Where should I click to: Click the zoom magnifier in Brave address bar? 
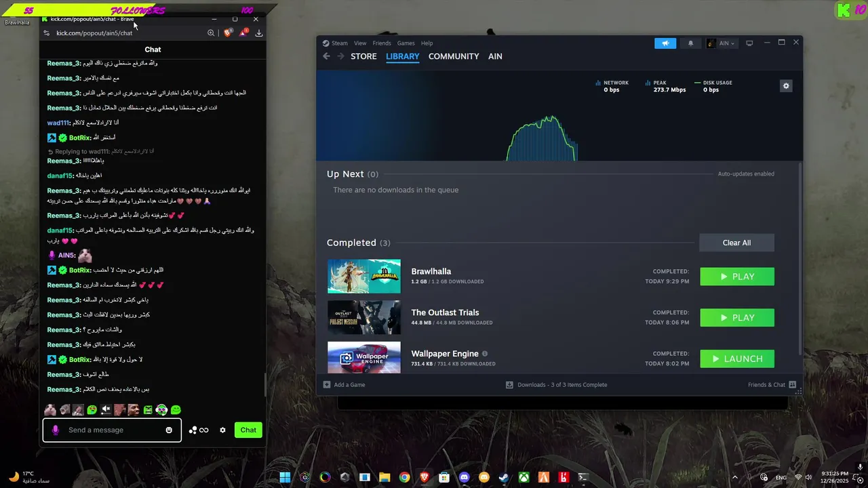click(x=211, y=33)
